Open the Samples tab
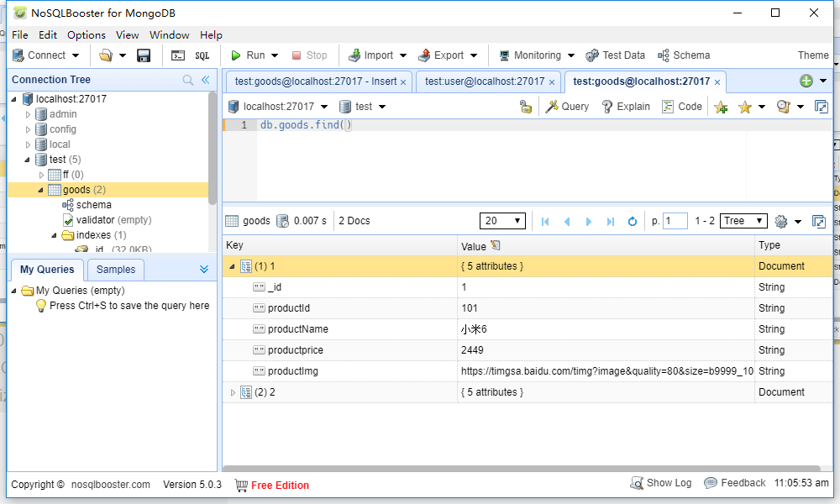840x504 pixels. pos(115,270)
